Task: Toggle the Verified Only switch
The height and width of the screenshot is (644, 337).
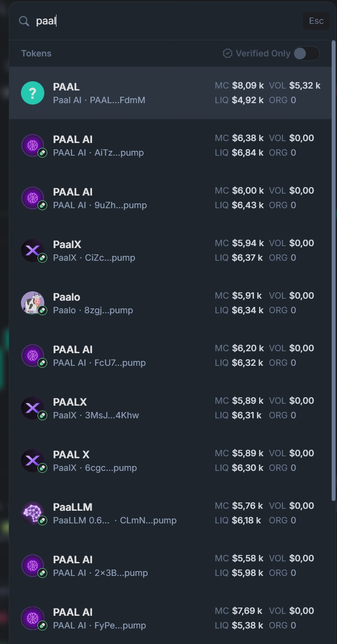Action: coord(306,54)
